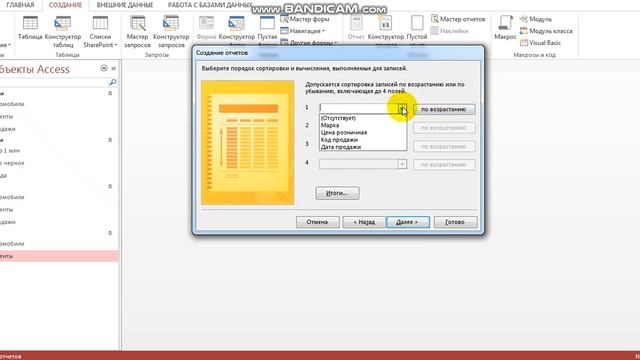Switch to СОЗДАНИЕ ribbon tab
Screen dimensions: 640x360
65,5
